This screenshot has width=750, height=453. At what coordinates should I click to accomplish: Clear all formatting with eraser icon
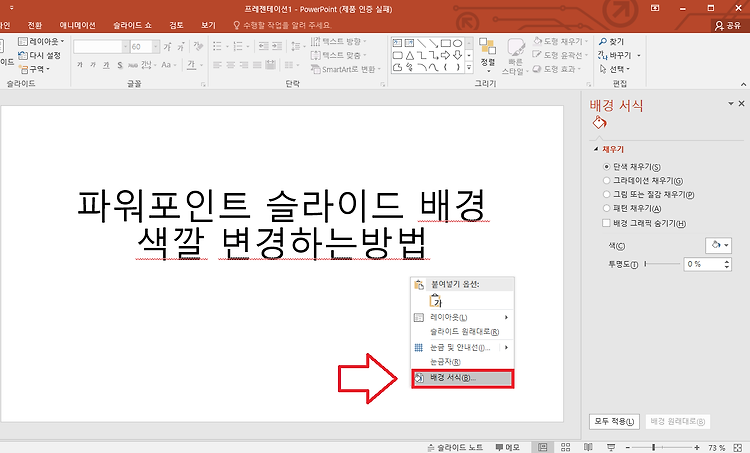pyautogui.click(x=198, y=46)
